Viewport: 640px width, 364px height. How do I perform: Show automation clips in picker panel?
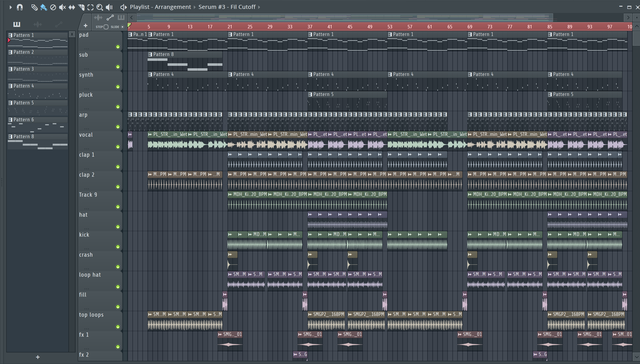(58, 24)
